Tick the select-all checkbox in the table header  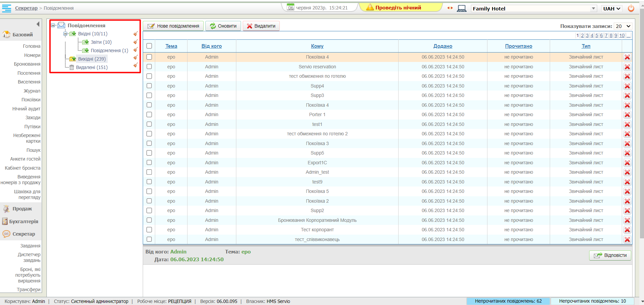point(149,46)
